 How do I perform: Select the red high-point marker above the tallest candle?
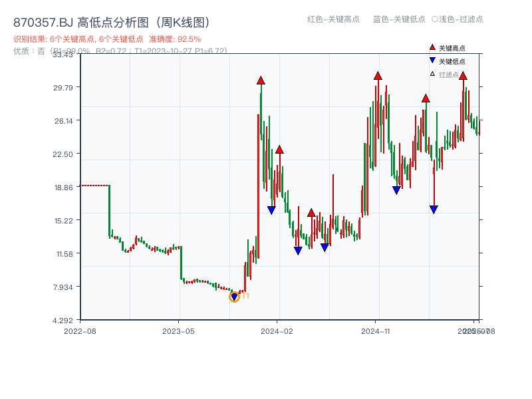(x=261, y=80)
